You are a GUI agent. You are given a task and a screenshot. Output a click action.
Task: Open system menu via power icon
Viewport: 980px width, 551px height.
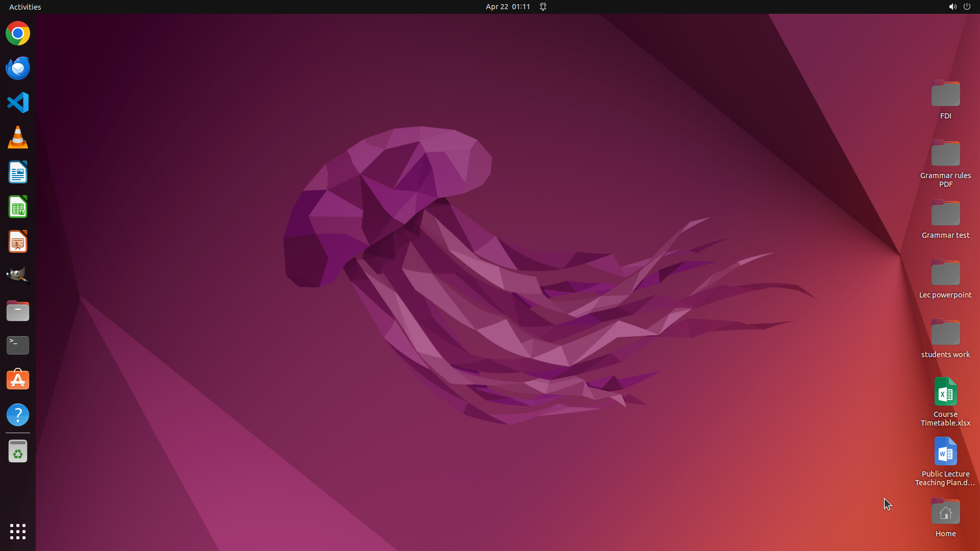[967, 7]
